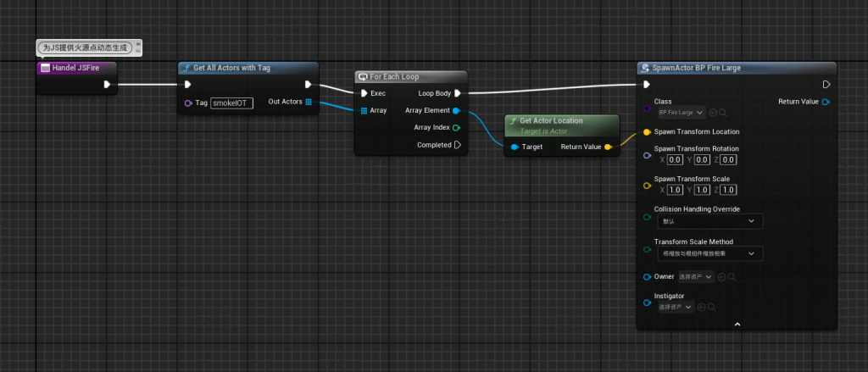Click the Tag smokeIOT text field
868x372 pixels.
coord(231,103)
